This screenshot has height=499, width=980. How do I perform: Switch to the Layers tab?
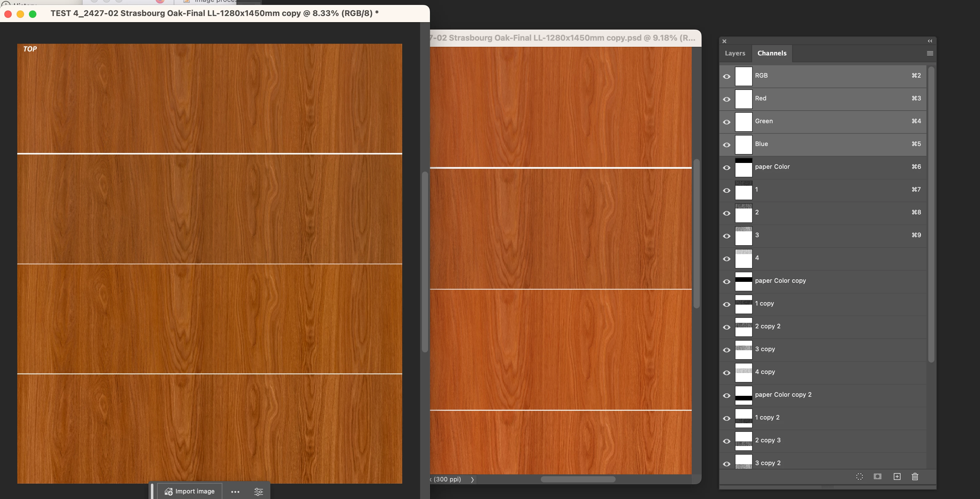735,53
